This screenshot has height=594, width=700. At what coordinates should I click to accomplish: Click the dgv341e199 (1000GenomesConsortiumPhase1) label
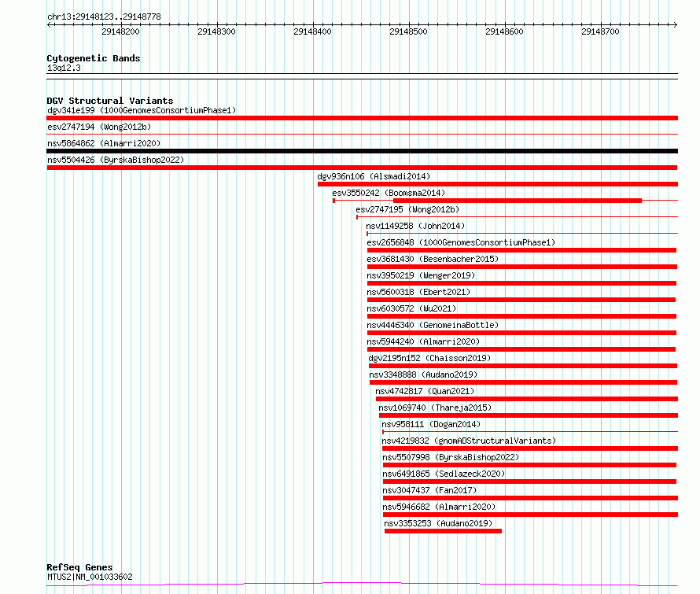click(x=142, y=110)
